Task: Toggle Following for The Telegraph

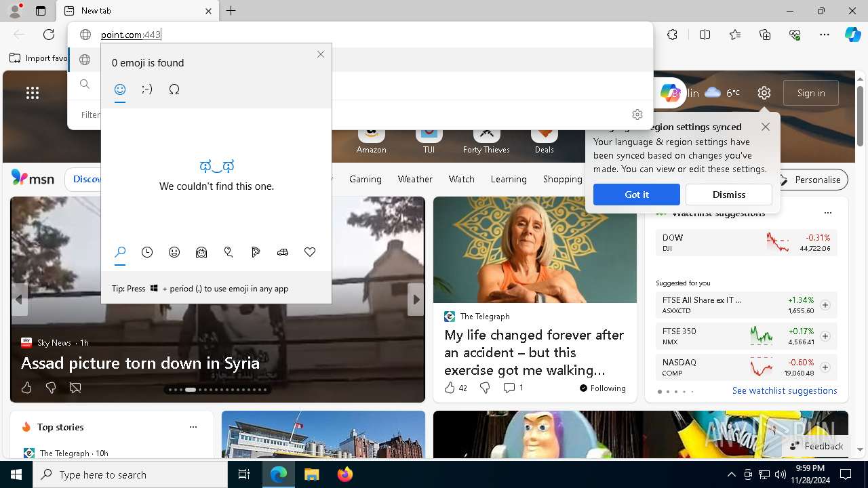Action: coord(603,388)
